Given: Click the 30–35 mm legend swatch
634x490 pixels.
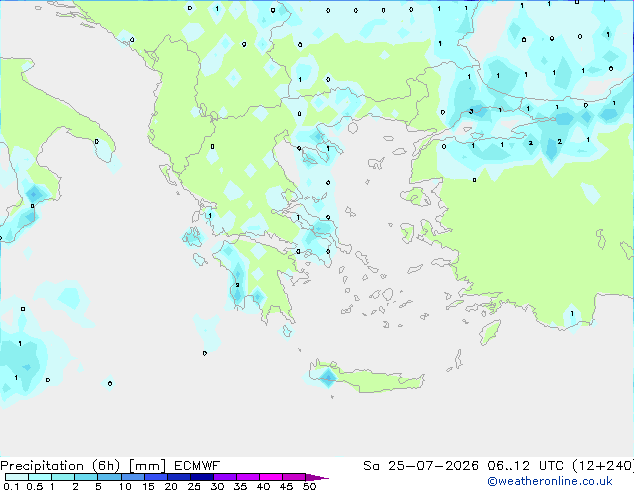Looking at the screenshot, I should click(x=224, y=477).
